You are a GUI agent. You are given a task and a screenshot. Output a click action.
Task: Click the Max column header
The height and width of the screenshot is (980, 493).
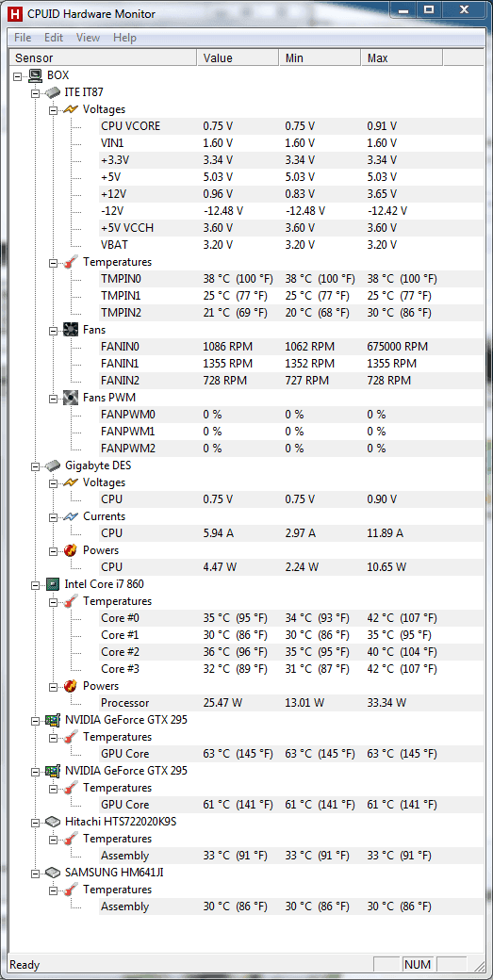[402, 58]
